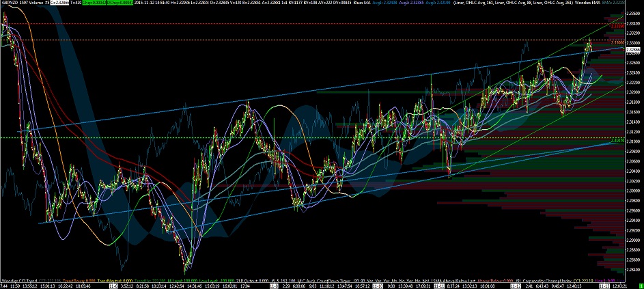644x289 pixels.
Task: Click the CountDown Timer study label
Action: [x=333, y=280]
